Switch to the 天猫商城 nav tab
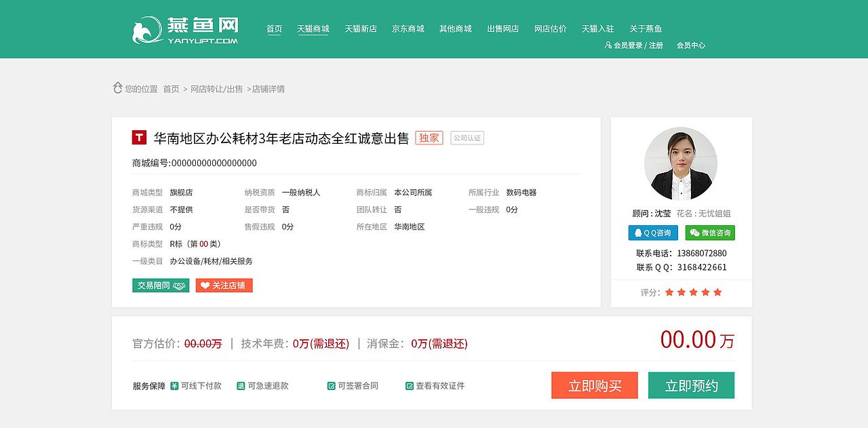Screen dimensions: 868x428 (313, 29)
